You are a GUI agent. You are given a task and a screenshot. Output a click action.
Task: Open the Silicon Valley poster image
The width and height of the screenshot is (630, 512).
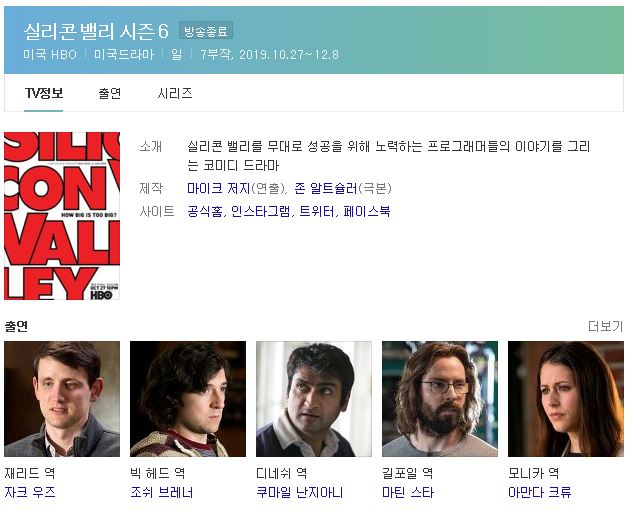[x=62, y=216]
